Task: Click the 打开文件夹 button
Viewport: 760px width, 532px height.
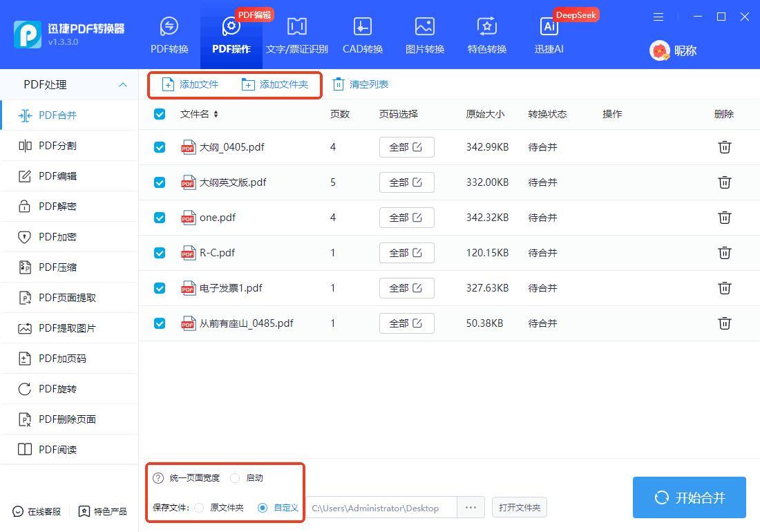Action: pyautogui.click(x=520, y=508)
